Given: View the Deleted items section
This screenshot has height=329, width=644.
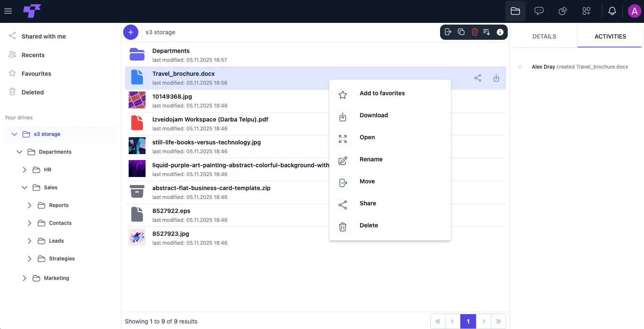Looking at the screenshot, I should pos(33,92).
